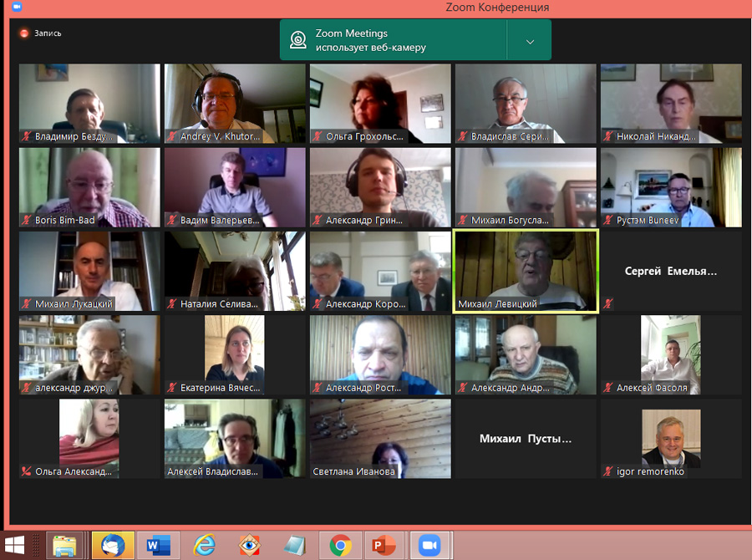Screen dimensions: 752x560
Task: Expand the Zoom Meetings webcam notification chevron
Action: coord(529,41)
